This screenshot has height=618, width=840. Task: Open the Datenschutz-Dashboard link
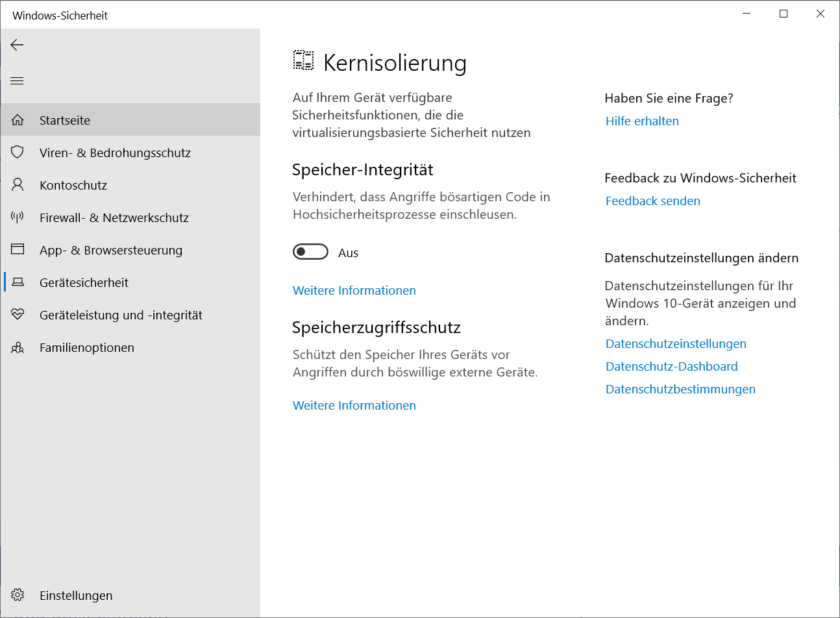point(671,367)
